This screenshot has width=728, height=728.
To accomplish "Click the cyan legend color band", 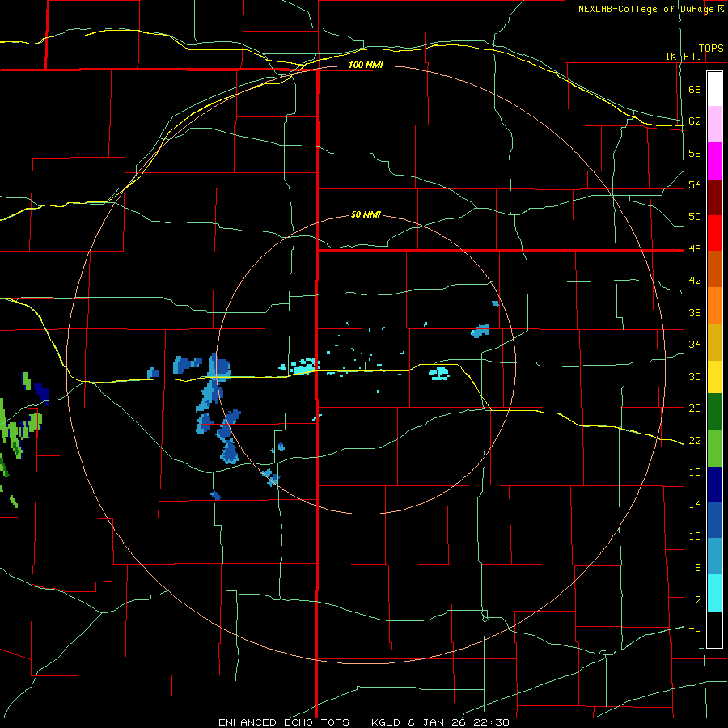I will click(x=714, y=593).
